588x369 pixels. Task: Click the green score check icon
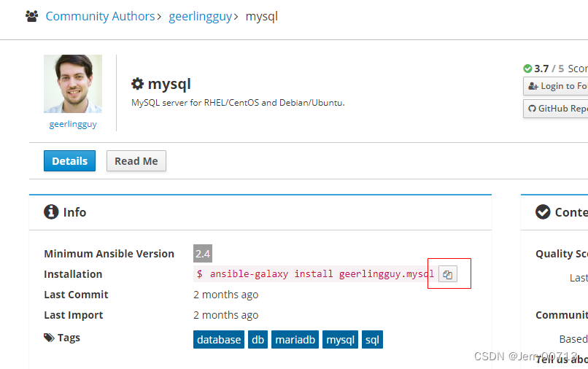point(527,69)
